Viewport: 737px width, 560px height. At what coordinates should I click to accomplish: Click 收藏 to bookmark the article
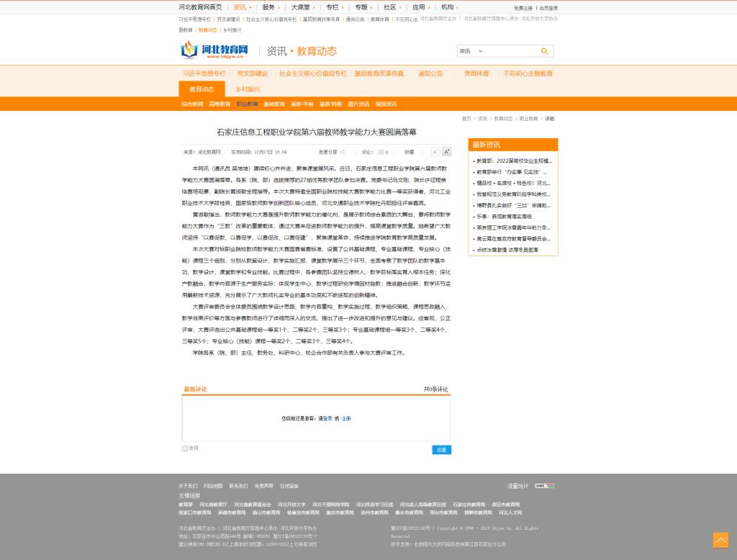(409, 152)
